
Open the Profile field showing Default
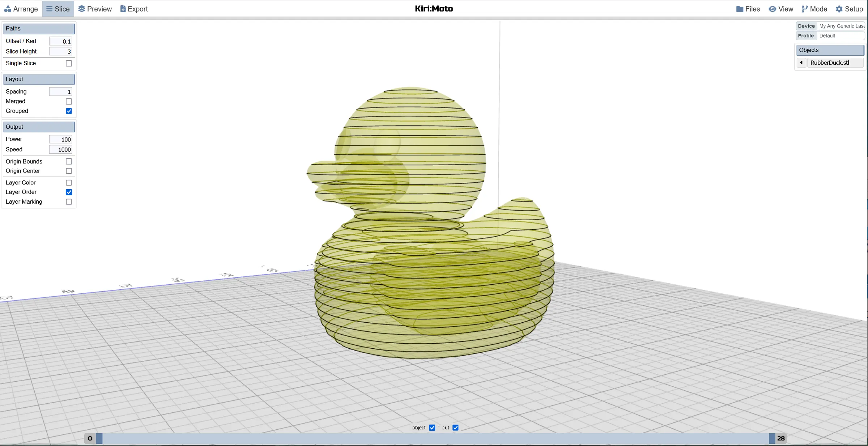point(841,35)
